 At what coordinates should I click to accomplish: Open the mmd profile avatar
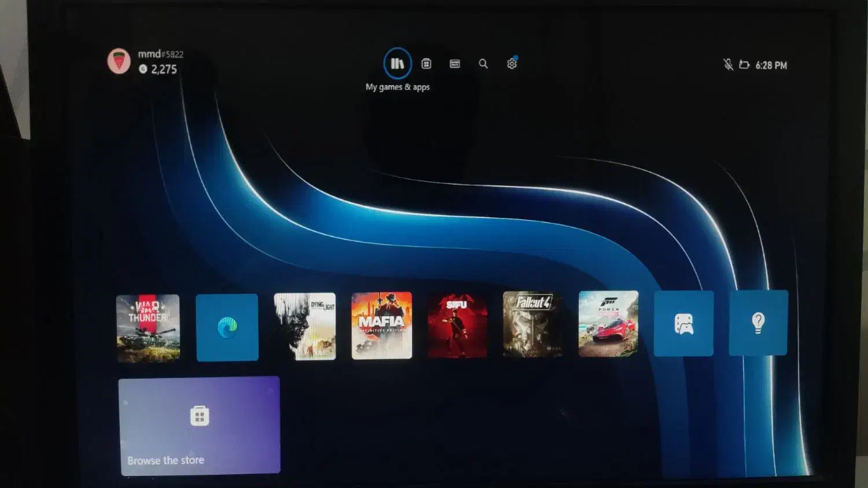119,61
